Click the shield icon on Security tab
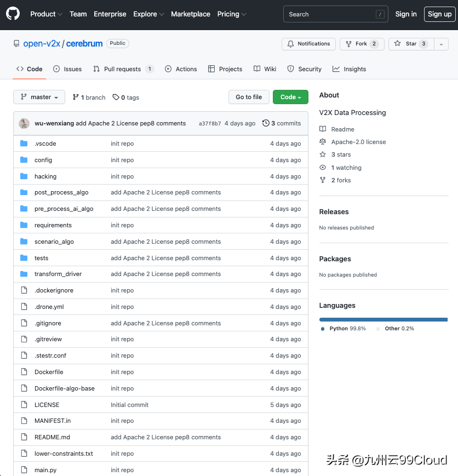 pyautogui.click(x=290, y=69)
